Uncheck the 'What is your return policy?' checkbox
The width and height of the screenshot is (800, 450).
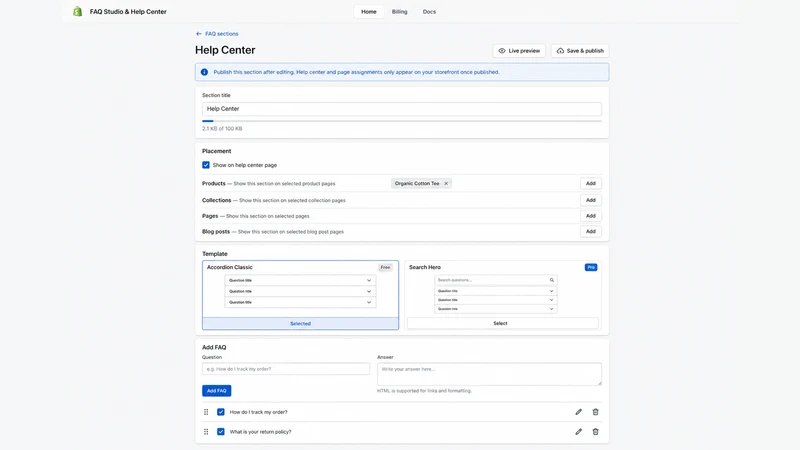click(x=220, y=432)
